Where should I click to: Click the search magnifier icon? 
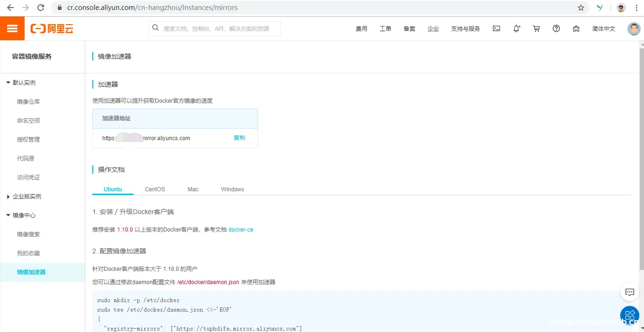[x=155, y=28]
